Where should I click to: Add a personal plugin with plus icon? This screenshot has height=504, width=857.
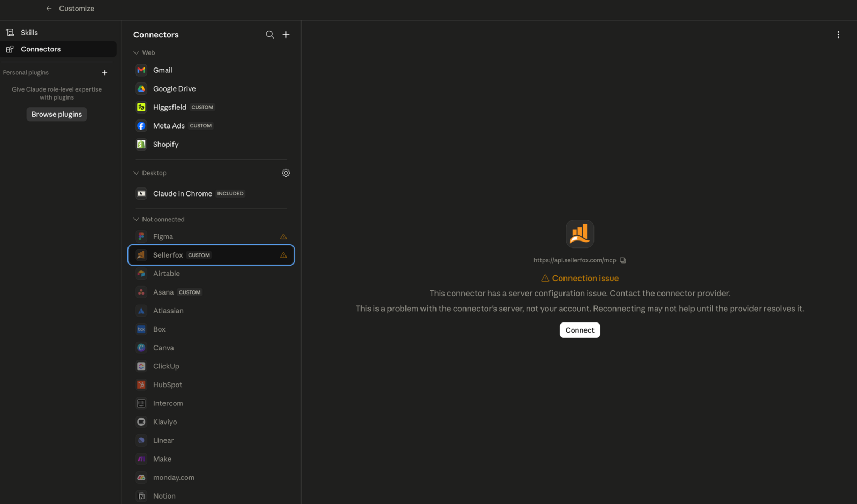point(104,73)
